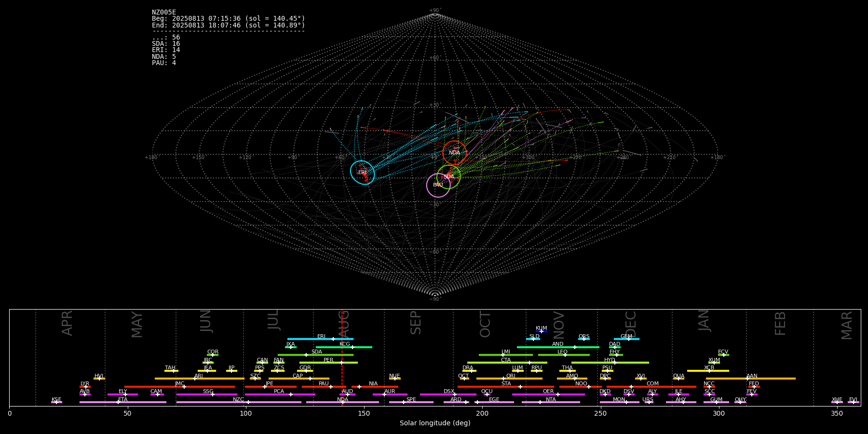Click the FEB month label
The height and width of the screenshot is (434, 868).
click(780, 323)
